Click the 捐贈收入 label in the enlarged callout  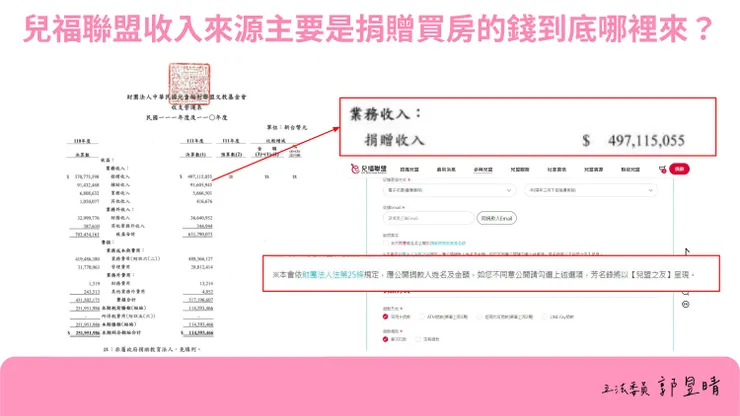click(x=395, y=140)
